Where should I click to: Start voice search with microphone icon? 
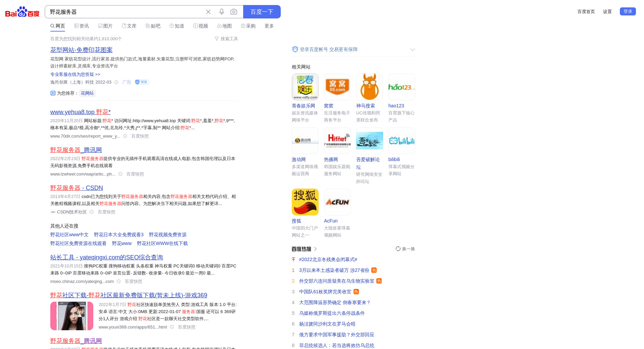222,12
